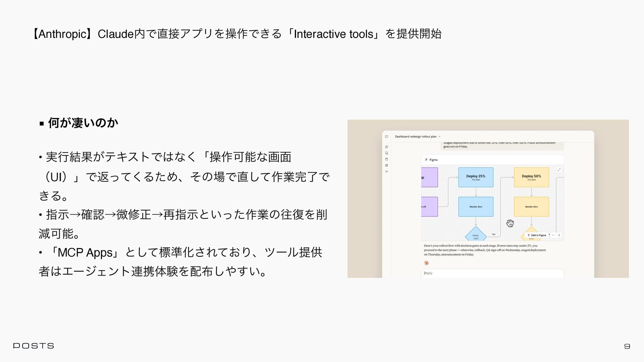Click the blue Monitor 2hrs box
The height and width of the screenshot is (362, 644).
point(476,206)
